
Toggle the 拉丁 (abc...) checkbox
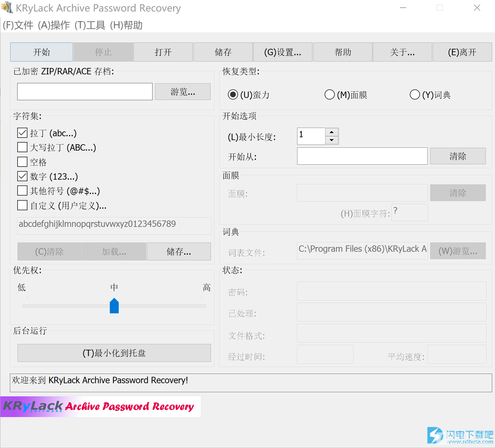(x=22, y=133)
